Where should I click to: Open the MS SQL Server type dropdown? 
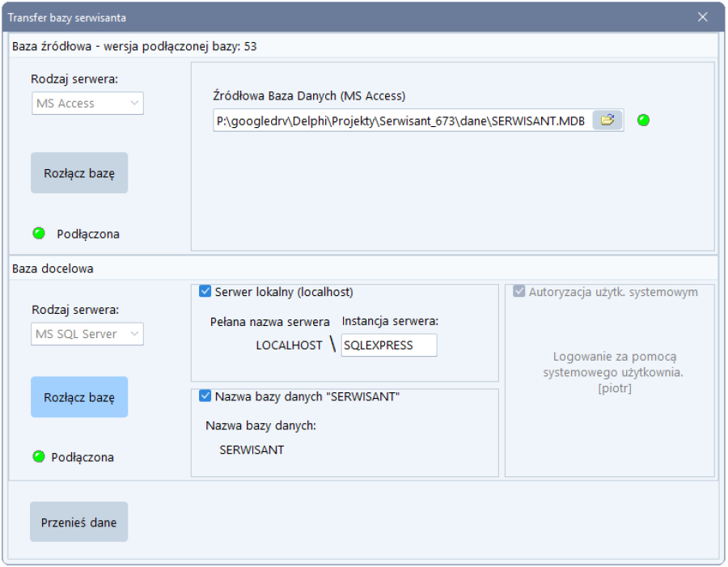click(87, 334)
